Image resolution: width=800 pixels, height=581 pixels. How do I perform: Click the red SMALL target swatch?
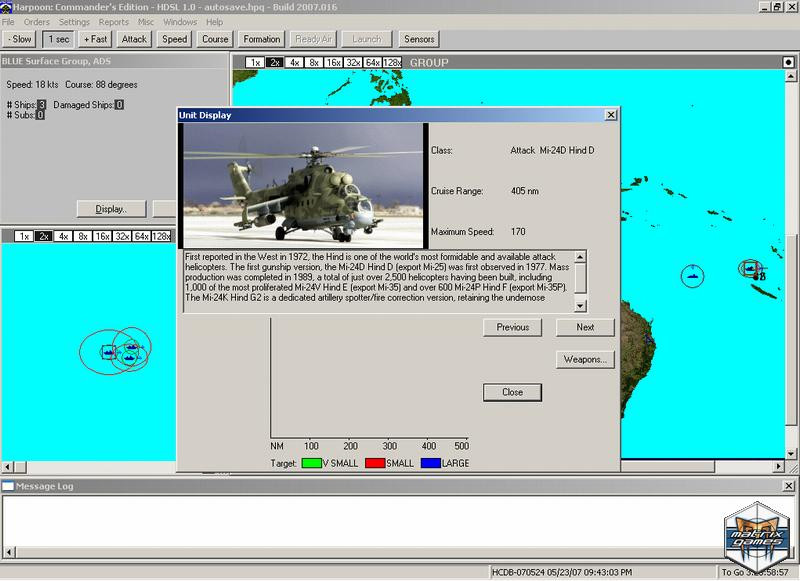375,463
